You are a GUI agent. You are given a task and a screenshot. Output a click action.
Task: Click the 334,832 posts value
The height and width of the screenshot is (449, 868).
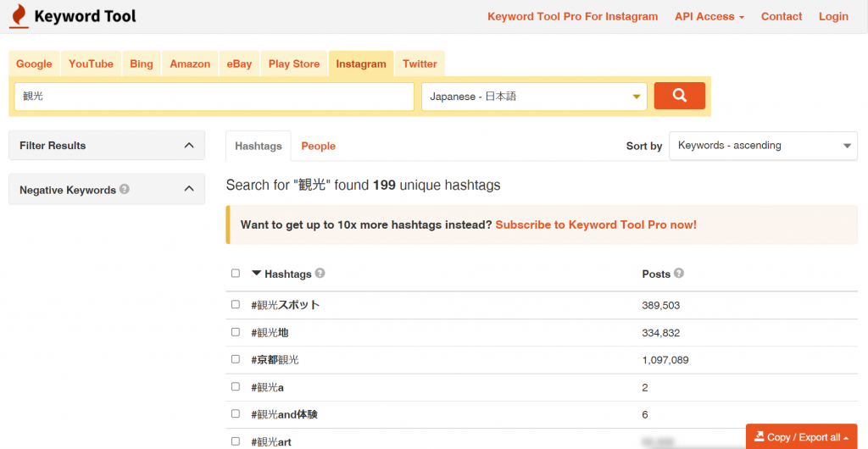click(661, 333)
